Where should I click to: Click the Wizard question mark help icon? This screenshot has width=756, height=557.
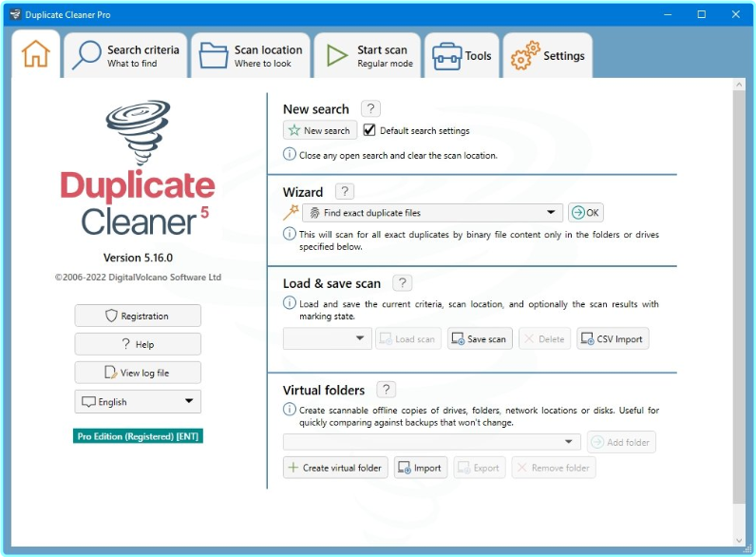click(346, 192)
